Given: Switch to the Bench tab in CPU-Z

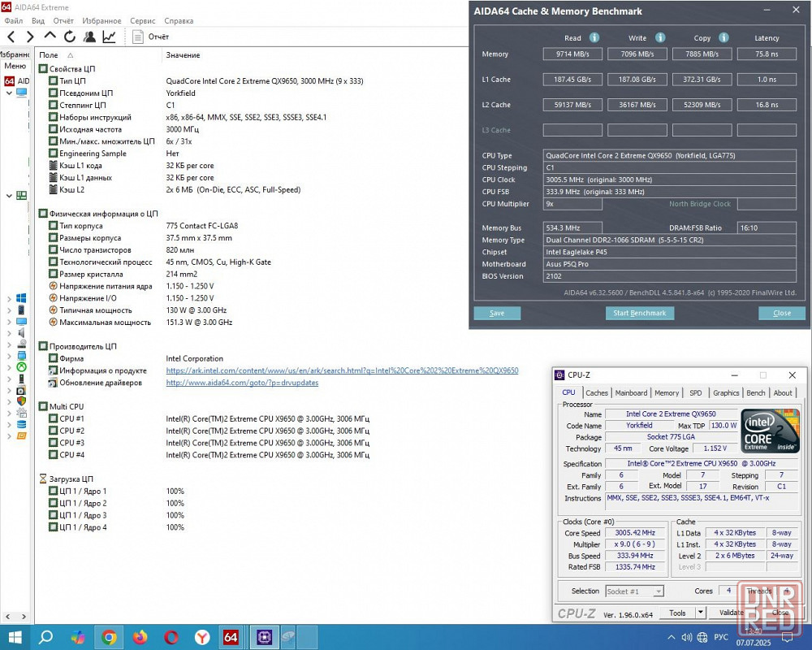Looking at the screenshot, I should click(755, 393).
